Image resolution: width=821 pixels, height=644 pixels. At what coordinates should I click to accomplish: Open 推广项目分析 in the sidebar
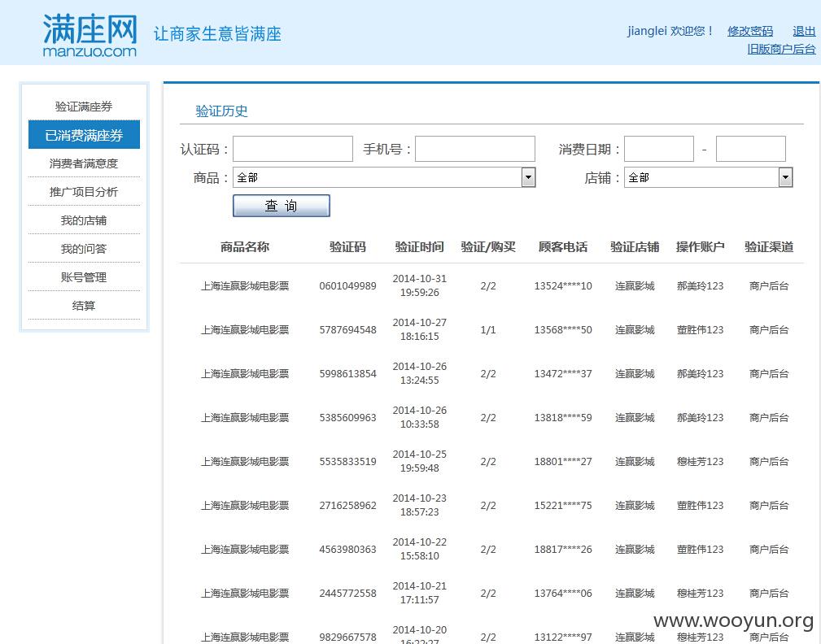pos(84,192)
